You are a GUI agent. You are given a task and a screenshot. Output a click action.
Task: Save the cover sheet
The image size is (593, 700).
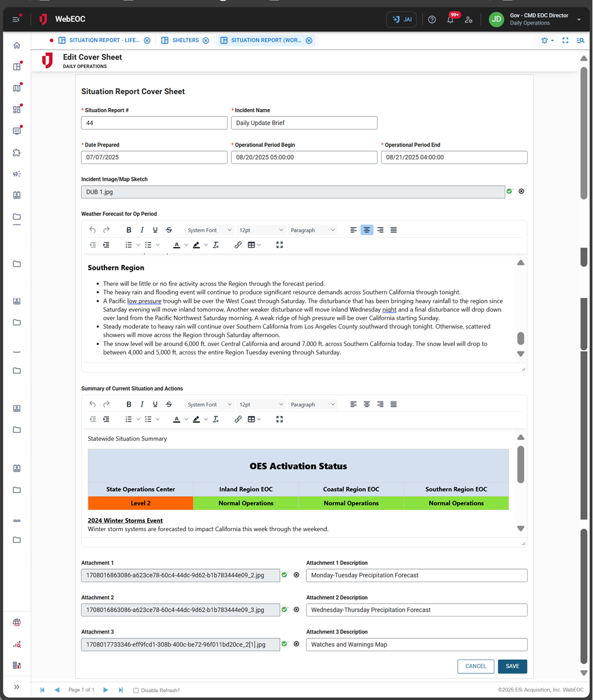512,666
